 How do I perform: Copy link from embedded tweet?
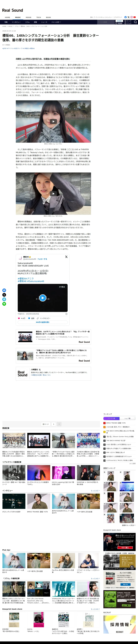(44, 318)
